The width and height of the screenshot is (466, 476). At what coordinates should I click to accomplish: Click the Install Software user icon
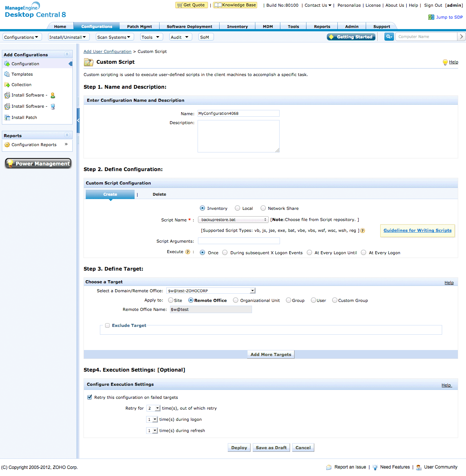(x=53, y=95)
